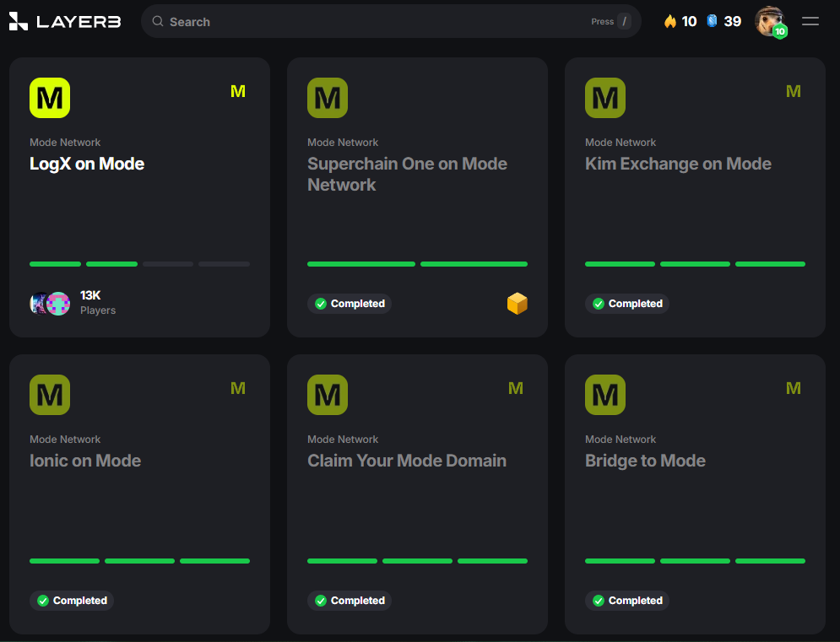Open Superchain One on Mode Network quest

[x=407, y=174]
